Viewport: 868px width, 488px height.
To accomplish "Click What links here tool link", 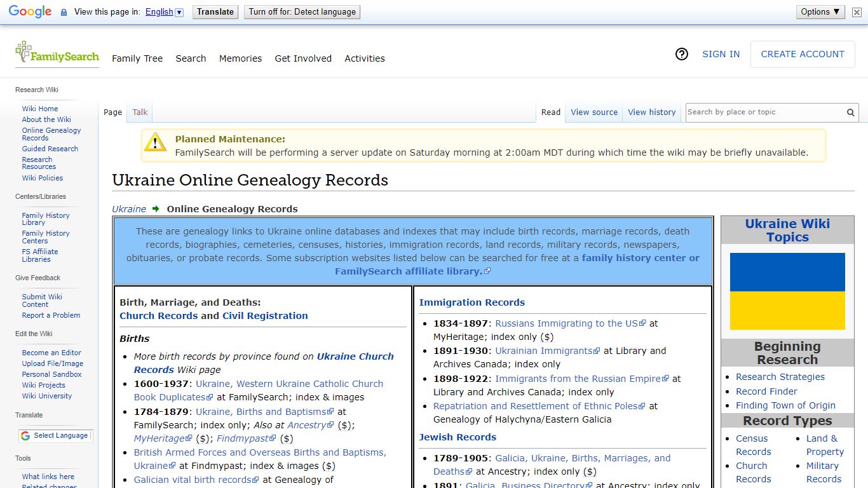I will (x=48, y=477).
